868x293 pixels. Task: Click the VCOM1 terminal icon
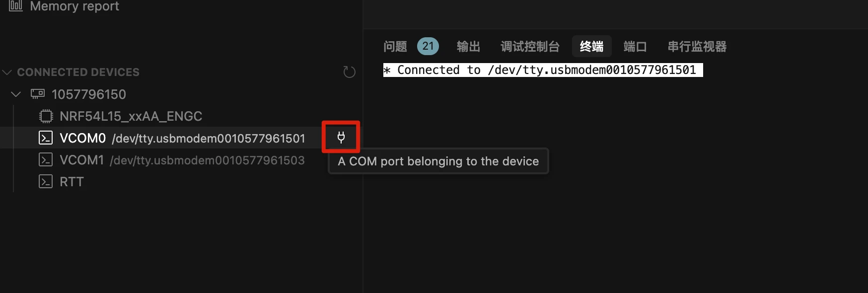(x=46, y=160)
